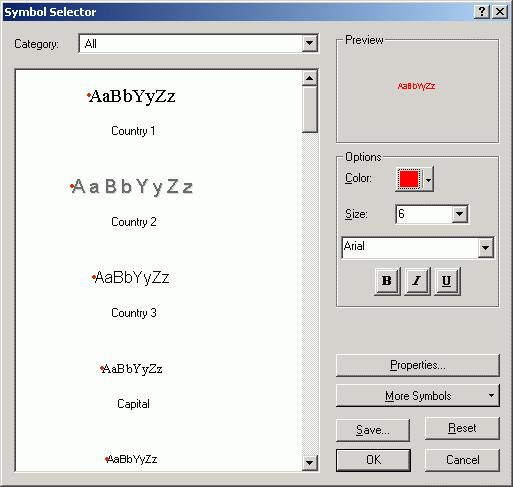This screenshot has width=513, height=487.
Task: Select the Country 1 text symbol
Action: point(133,112)
